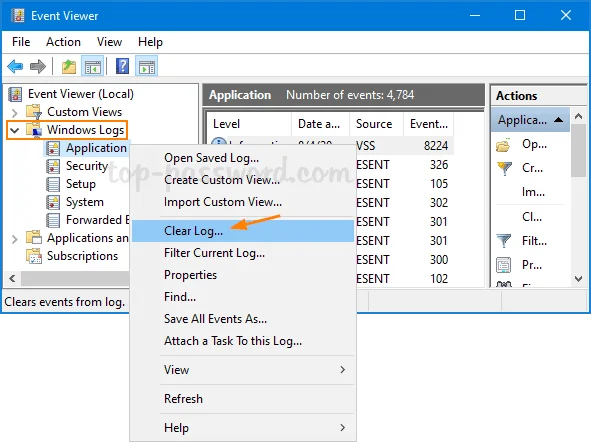
Task: Click the Application log icon in tree
Action: coord(53,148)
